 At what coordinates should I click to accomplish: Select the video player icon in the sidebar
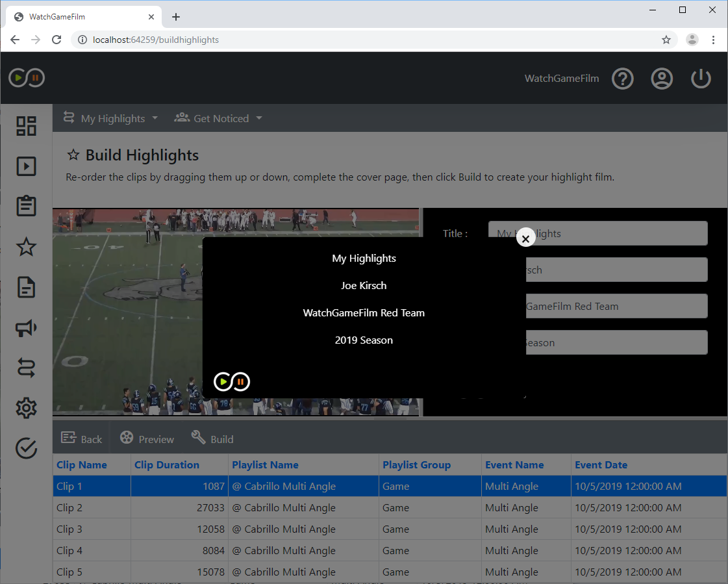[26, 166]
